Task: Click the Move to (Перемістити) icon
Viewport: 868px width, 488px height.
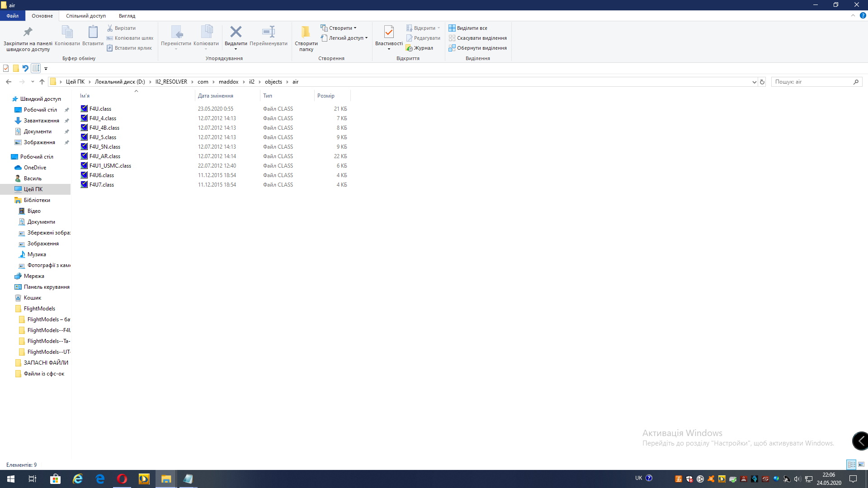Action: pos(176,32)
